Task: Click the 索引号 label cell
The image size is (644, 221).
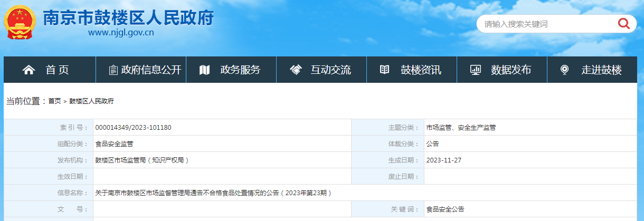Action: (x=49, y=128)
